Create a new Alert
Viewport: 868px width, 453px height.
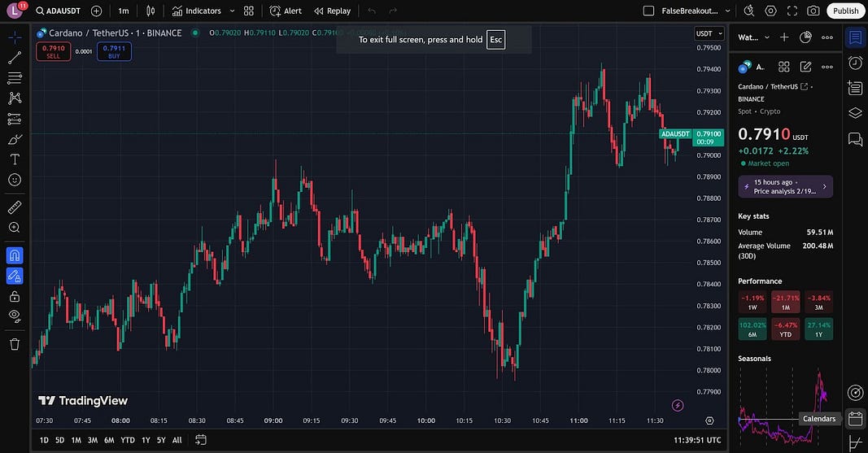[286, 11]
